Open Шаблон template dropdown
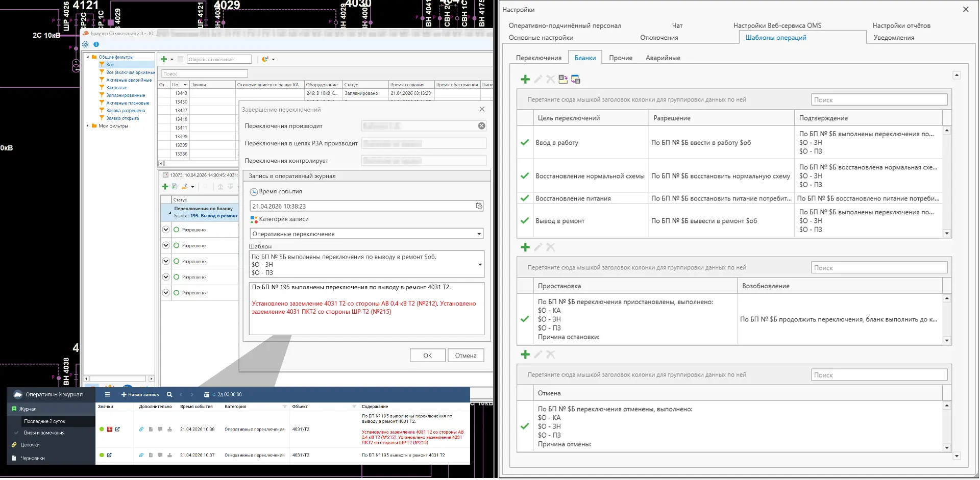This screenshot has width=980, height=480. coord(480,264)
